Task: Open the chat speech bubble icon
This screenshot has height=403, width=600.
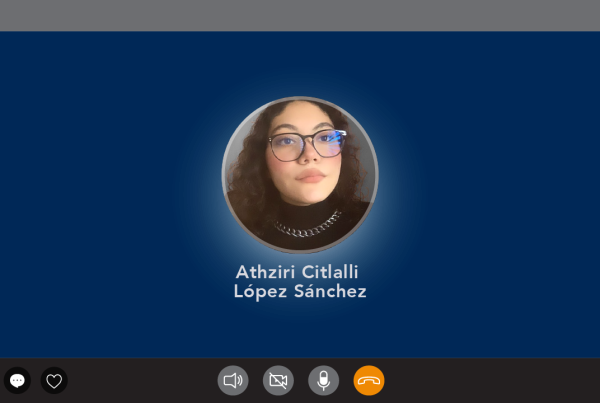Action: [17, 380]
